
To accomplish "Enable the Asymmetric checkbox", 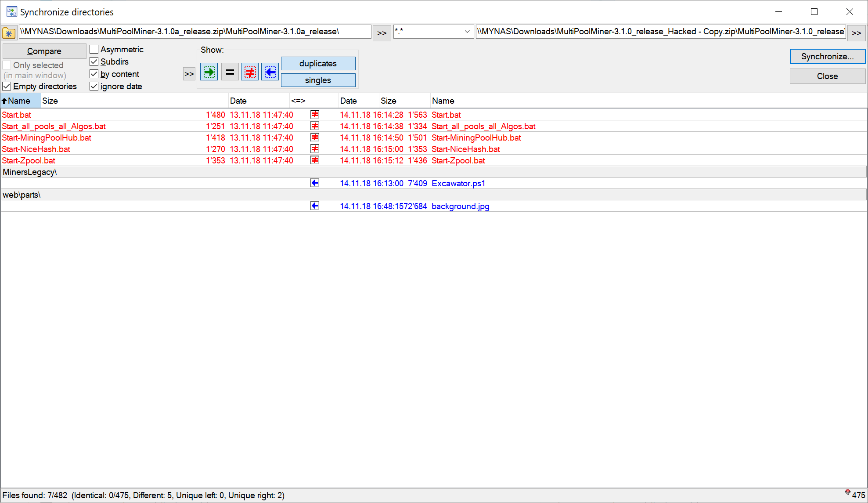I will pos(94,49).
